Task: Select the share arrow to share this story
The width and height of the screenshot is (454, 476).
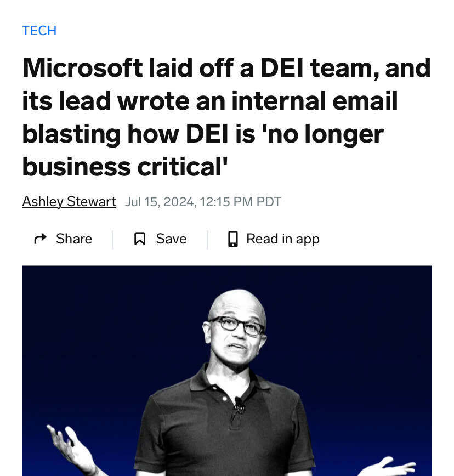Action: 39,239
